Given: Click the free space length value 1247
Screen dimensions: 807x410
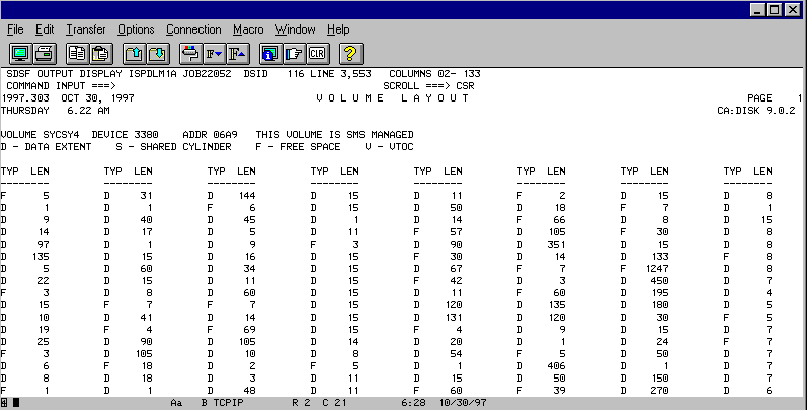Looking at the screenshot, I should coord(657,269).
